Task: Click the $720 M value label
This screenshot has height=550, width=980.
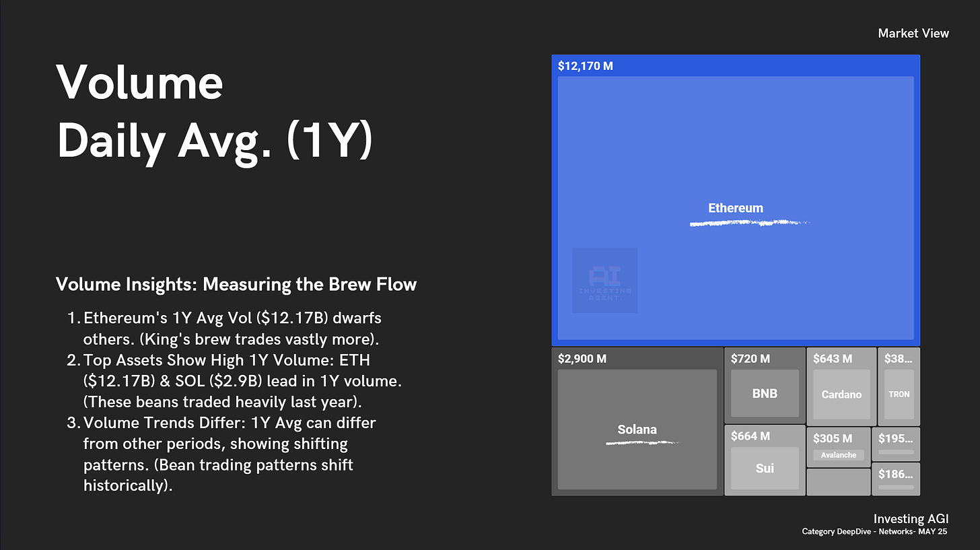Action: tap(750, 359)
